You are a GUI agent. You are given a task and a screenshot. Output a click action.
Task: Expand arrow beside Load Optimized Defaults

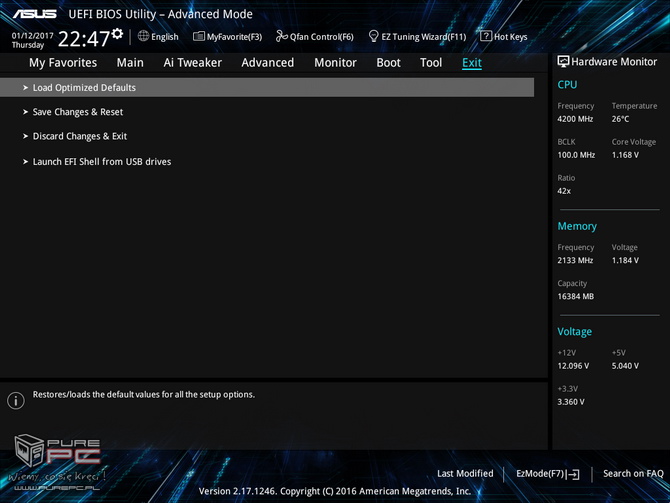(25, 88)
